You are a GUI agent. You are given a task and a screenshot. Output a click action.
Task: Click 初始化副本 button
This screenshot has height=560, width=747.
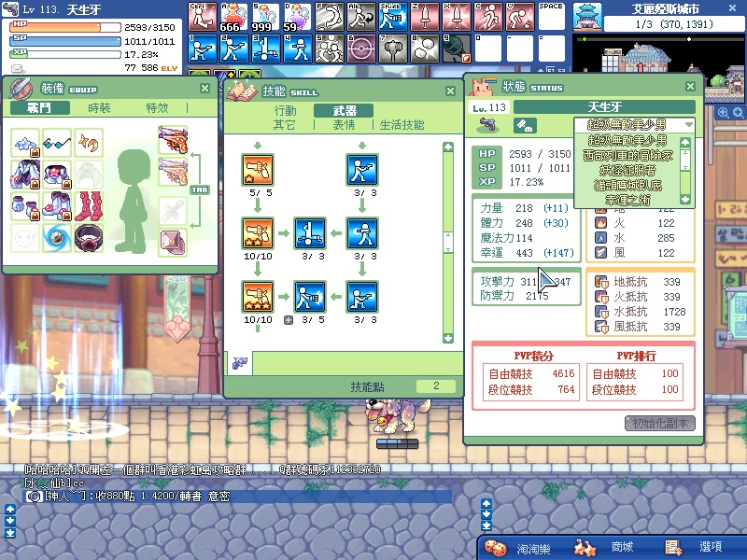(660, 423)
